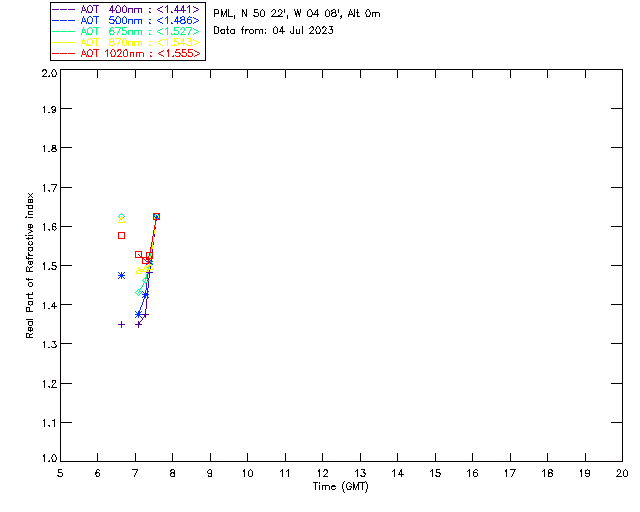Image resolution: width=640 pixels, height=512 pixels.
Task: Click the 10 label on the time axis
Action: 247,473
